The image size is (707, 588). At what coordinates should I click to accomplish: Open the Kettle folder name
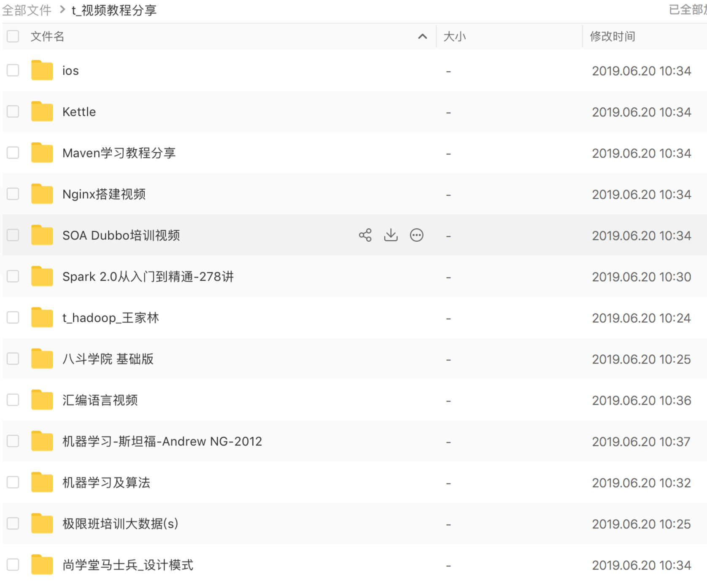click(79, 111)
